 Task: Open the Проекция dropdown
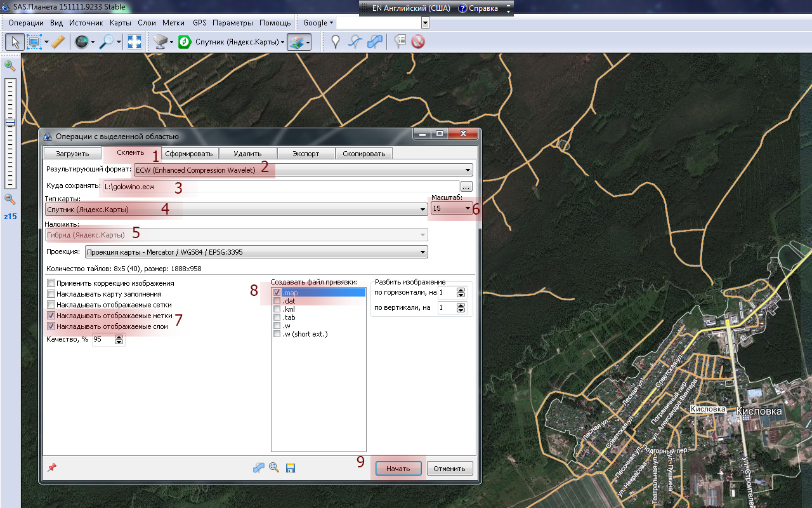pyautogui.click(x=256, y=252)
